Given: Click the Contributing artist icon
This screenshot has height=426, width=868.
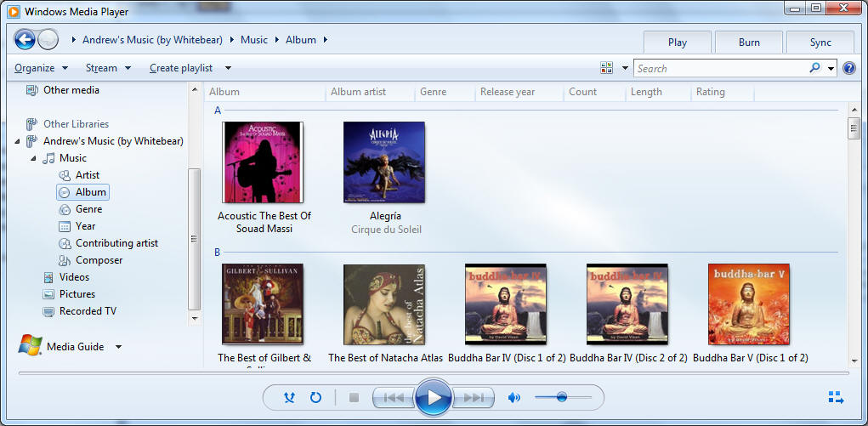Looking at the screenshot, I should click(x=65, y=243).
